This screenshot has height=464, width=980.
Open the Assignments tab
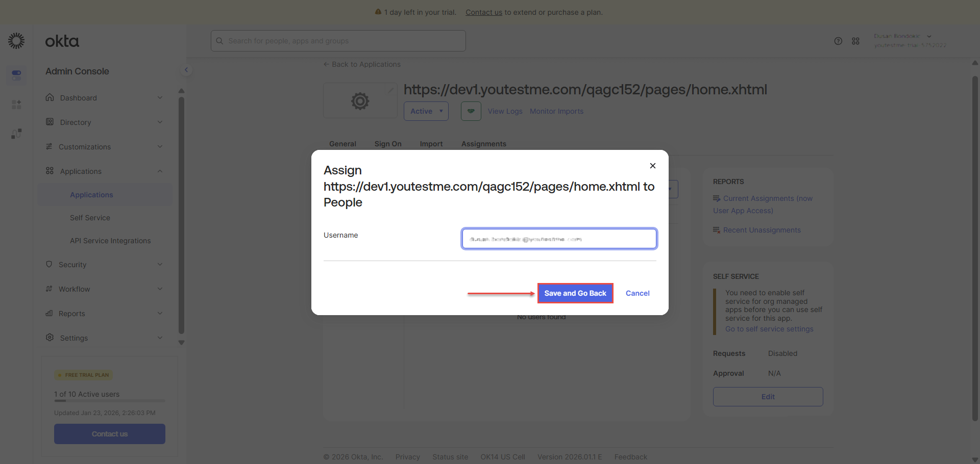click(x=483, y=144)
